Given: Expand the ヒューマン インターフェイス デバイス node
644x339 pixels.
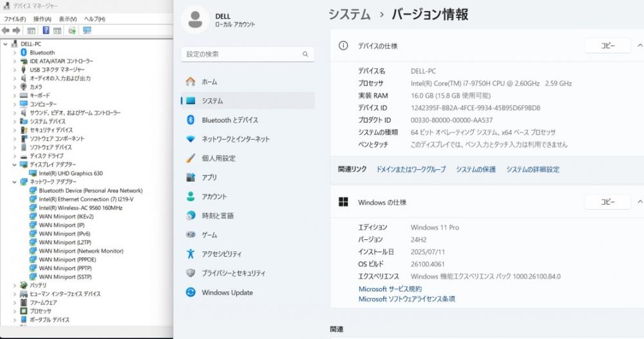Looking at the screenshot, I should point(14,294).
